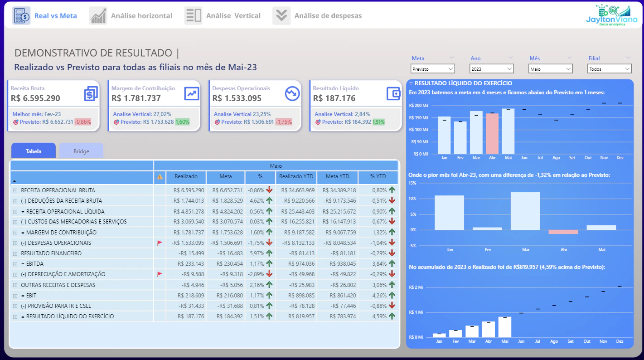This screenshot has width=644, height=360.
Task: Click the Realizado YTD column header
Action: [296, 177]
